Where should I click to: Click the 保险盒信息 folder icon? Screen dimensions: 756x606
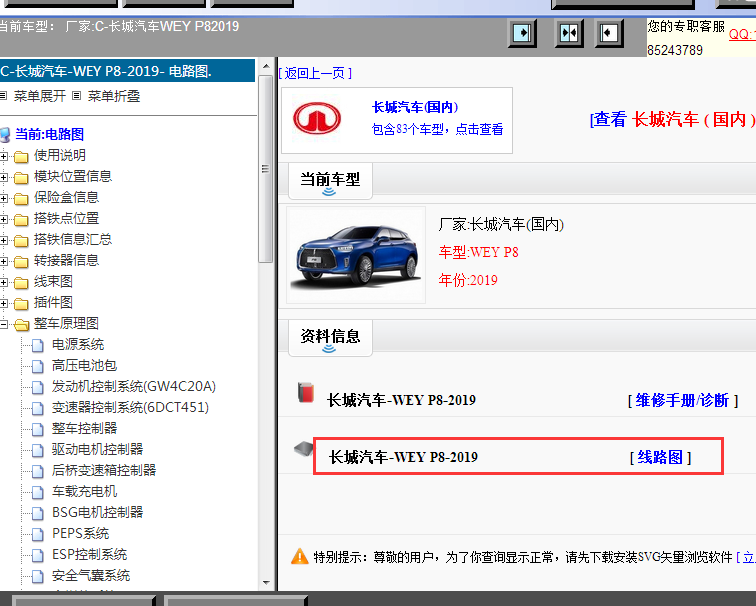click(21, 198)
